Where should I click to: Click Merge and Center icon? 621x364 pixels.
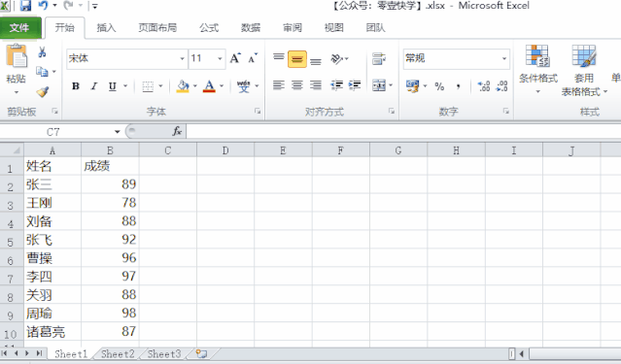click(379, 85)
